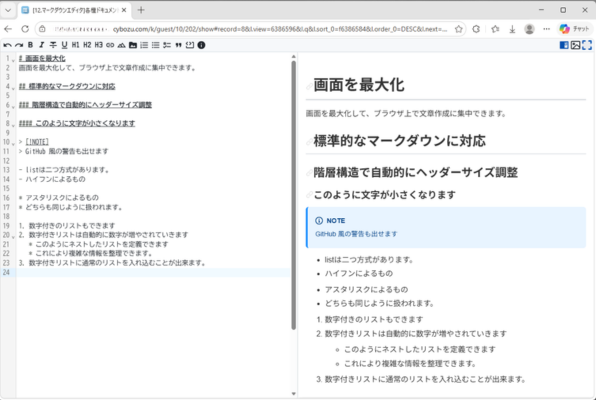Click editor line '## 標準的なマークダウンに対応'
Viewport: 600px width, 400px height.
point(67,87)
